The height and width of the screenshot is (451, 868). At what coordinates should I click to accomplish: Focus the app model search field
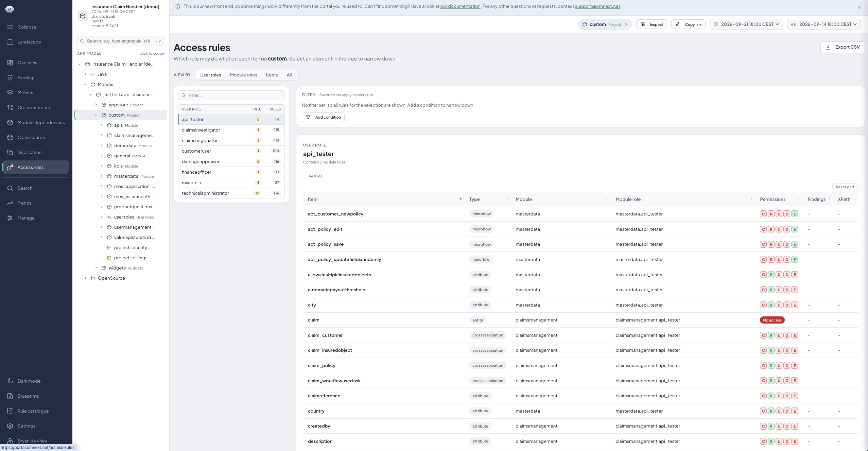pyautogui.click(x=121, y=41)
